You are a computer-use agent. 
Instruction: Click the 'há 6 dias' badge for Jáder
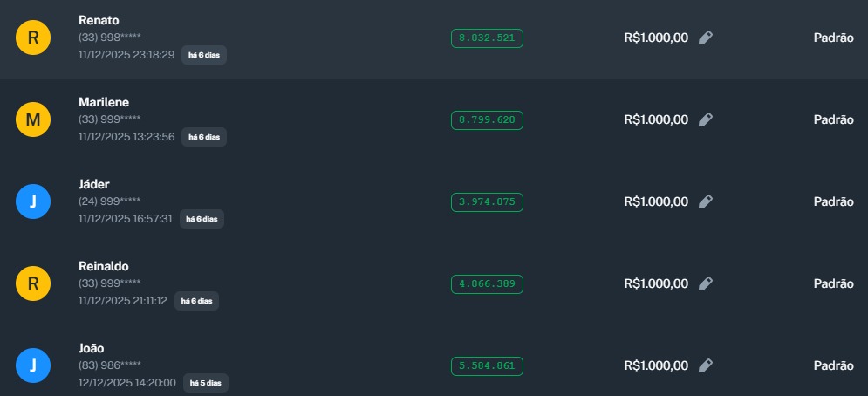point(202,219)
